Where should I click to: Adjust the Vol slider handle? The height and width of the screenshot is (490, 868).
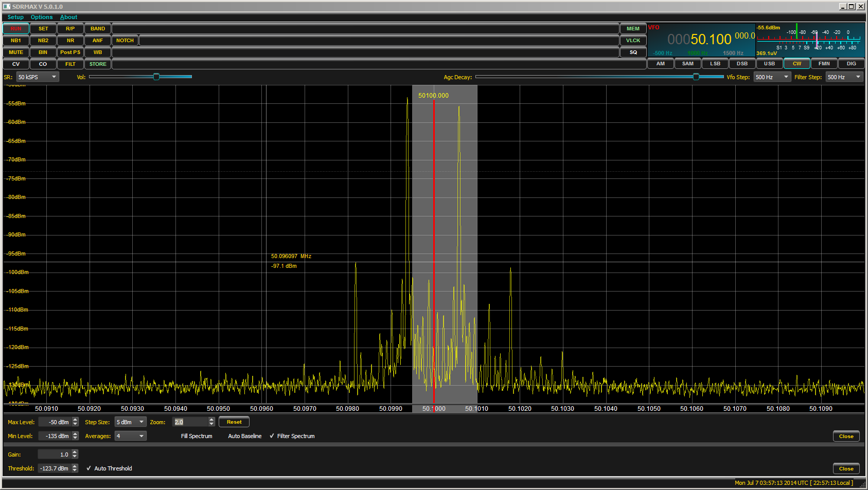click(156, 77)
